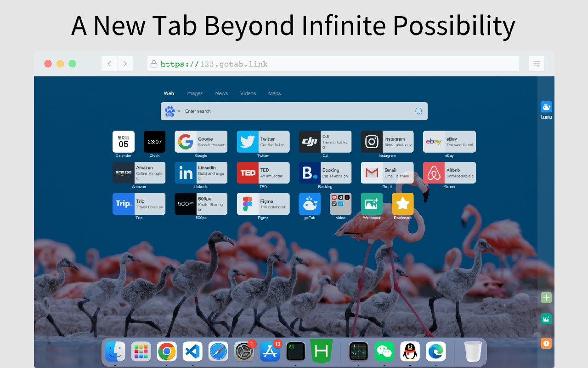This screenshot has width=588, height=368.
Task: Open Visual Studio Code from the dock
Action: click(x=192, y=352)
